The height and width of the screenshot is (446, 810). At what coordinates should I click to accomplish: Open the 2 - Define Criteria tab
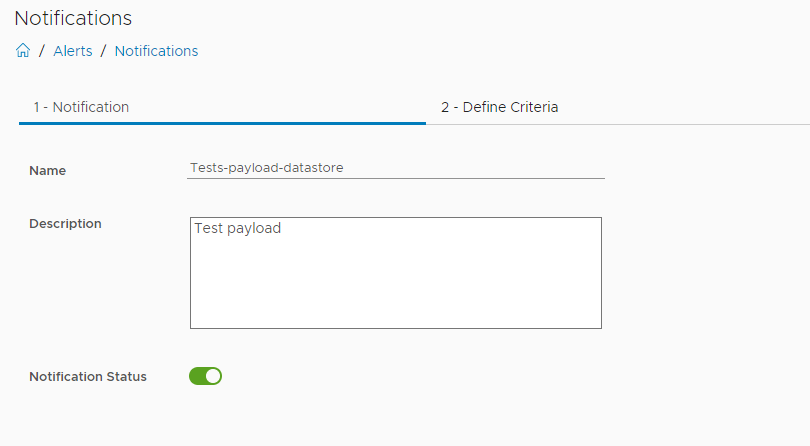(x=500, y=107)
